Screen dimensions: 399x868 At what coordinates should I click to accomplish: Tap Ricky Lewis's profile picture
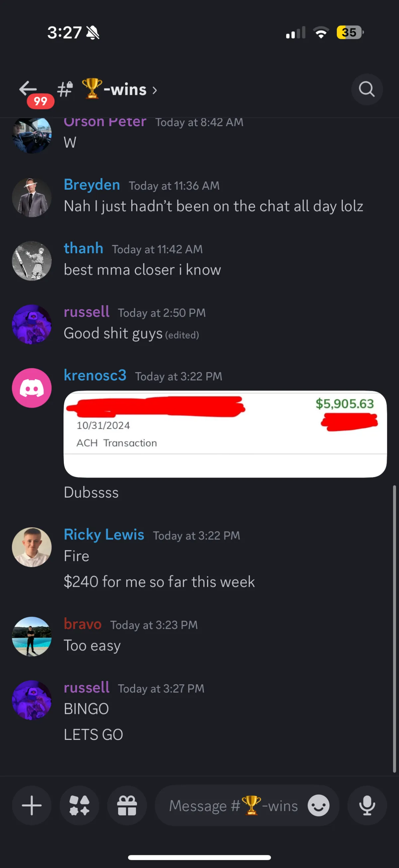pos(32,547)
